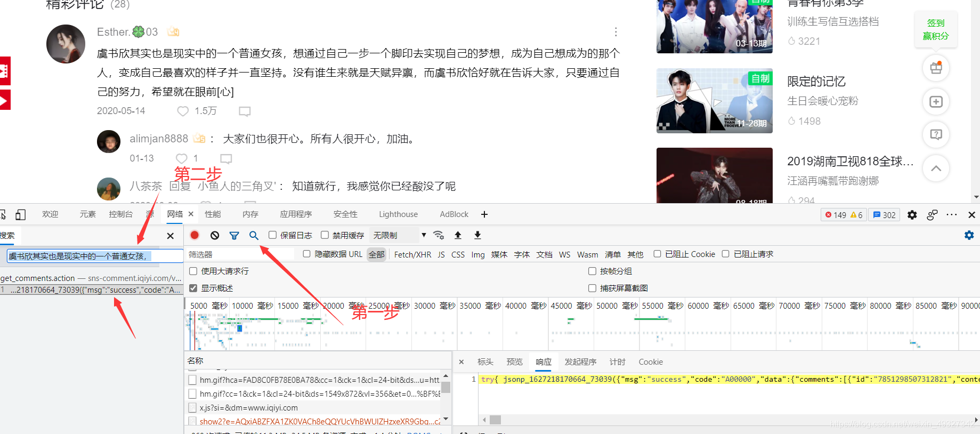
Task: Switch to 控制台 tab
Action: coord(120,214)
